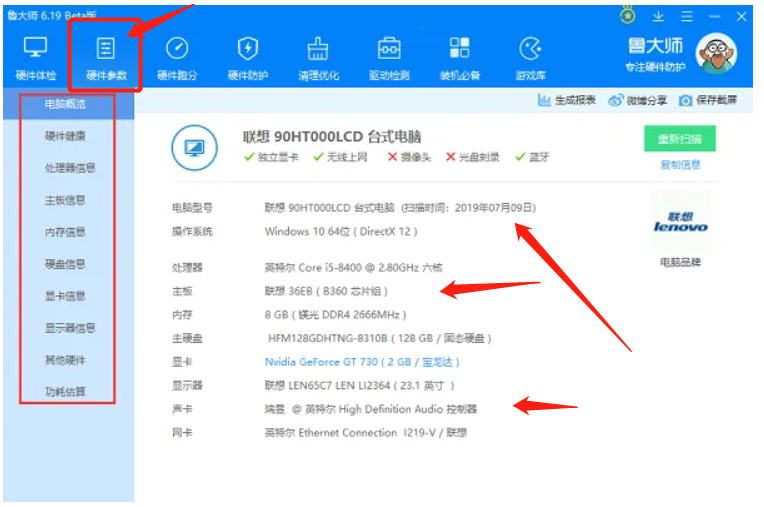Click 保存截屏 camera screenshot icon
This screenshot has width=764, height=507.
[685, 100]
